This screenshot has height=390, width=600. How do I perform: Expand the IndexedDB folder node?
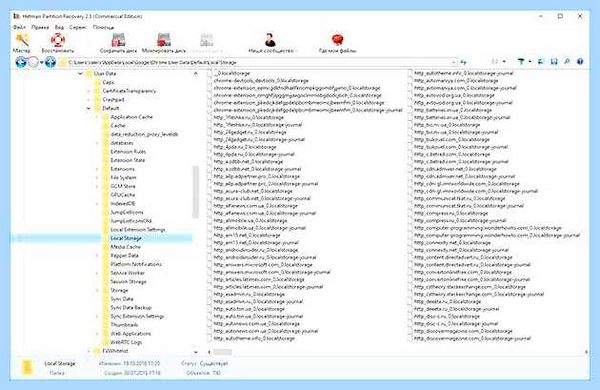pyautogui.click(x=97, y=204)
